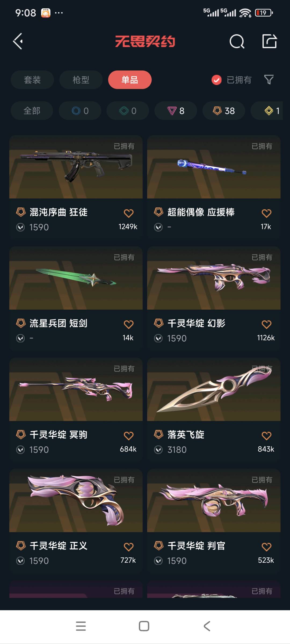Select the purple tier filter showing 8
This screenshot has width=290, height=644.
176,111
